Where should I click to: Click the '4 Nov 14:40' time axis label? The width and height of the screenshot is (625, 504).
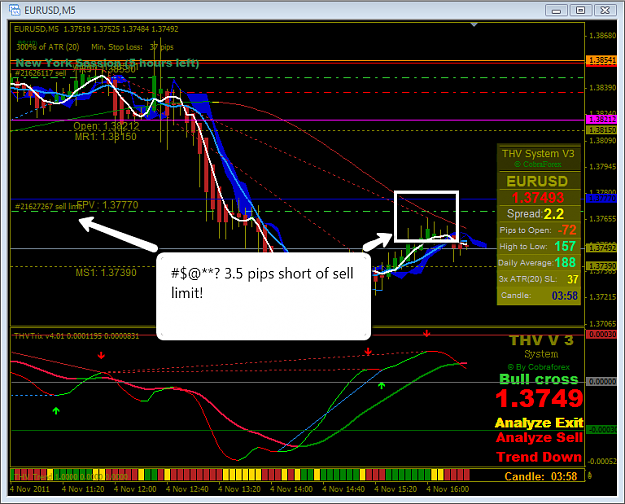click(x=343, y=489)
